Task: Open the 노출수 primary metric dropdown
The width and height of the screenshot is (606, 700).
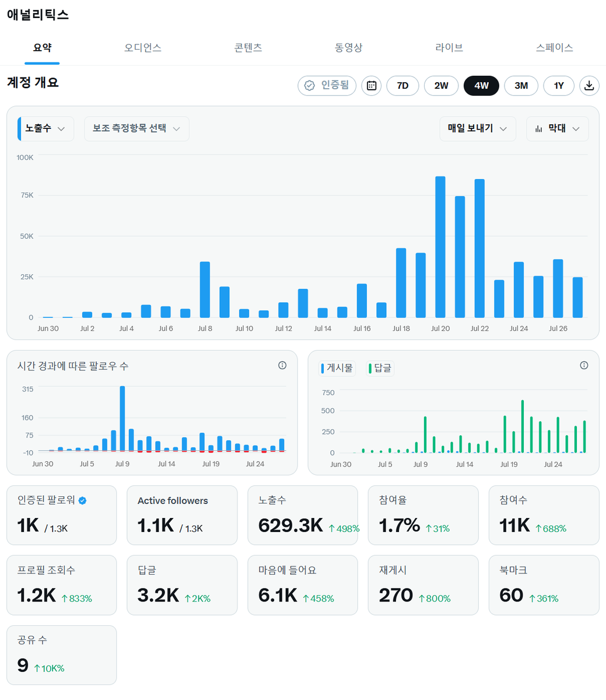Action: click(x=45, y=128)
